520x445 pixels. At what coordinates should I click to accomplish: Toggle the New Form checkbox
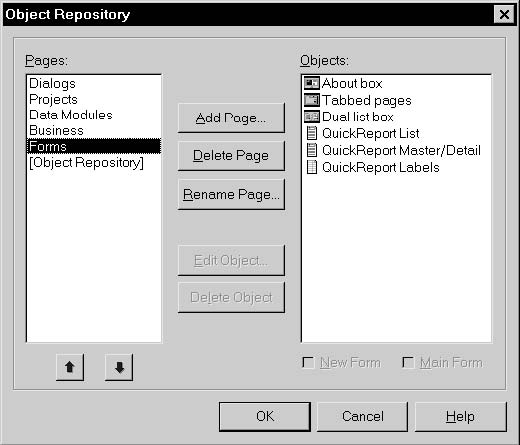pos(308,362)
